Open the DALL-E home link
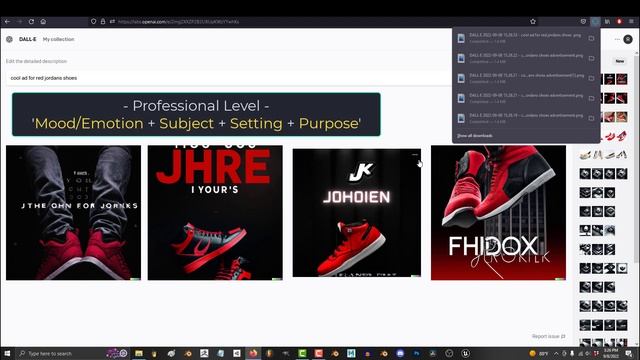The image size is (640, 360). pos(27,39)
